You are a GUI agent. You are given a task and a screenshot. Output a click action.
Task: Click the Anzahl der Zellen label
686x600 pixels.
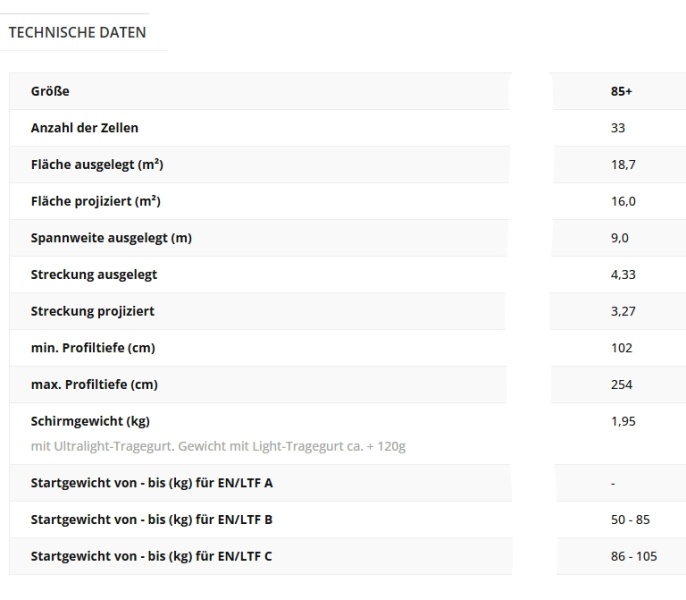click(85, 128)
